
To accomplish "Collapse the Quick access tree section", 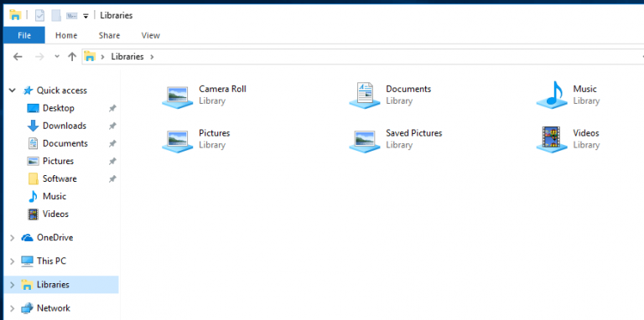I will point(13,90).
